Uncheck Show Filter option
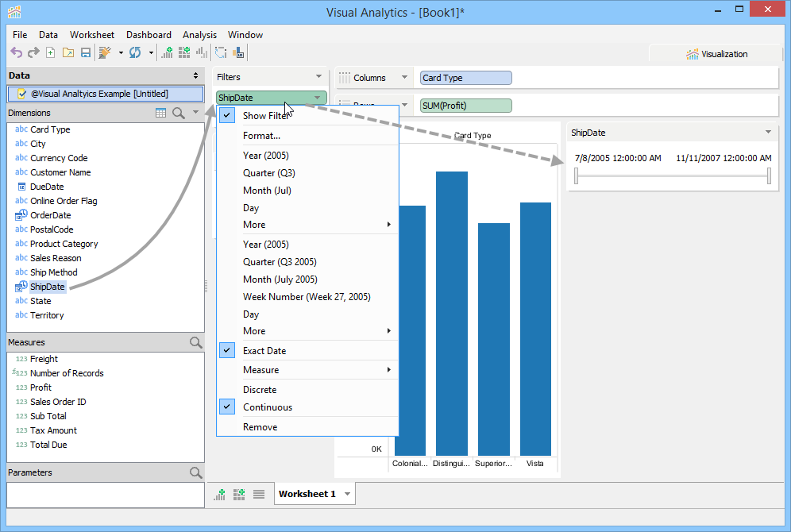The image size is (791, 532). click(x=307, y=115)
